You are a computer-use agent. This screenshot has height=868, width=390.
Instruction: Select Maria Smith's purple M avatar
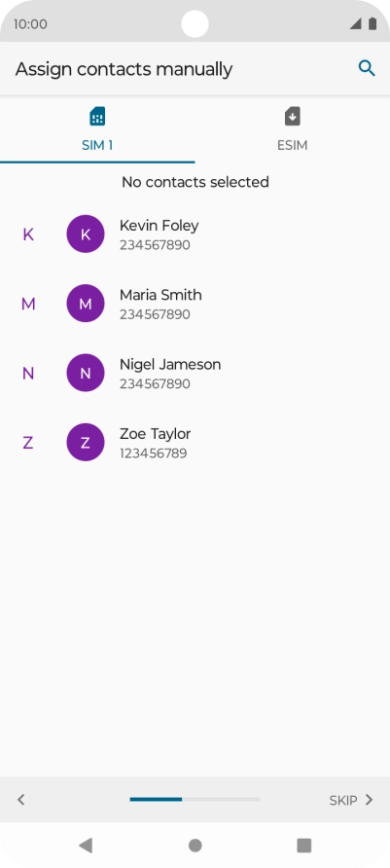[x=86, y=304]
